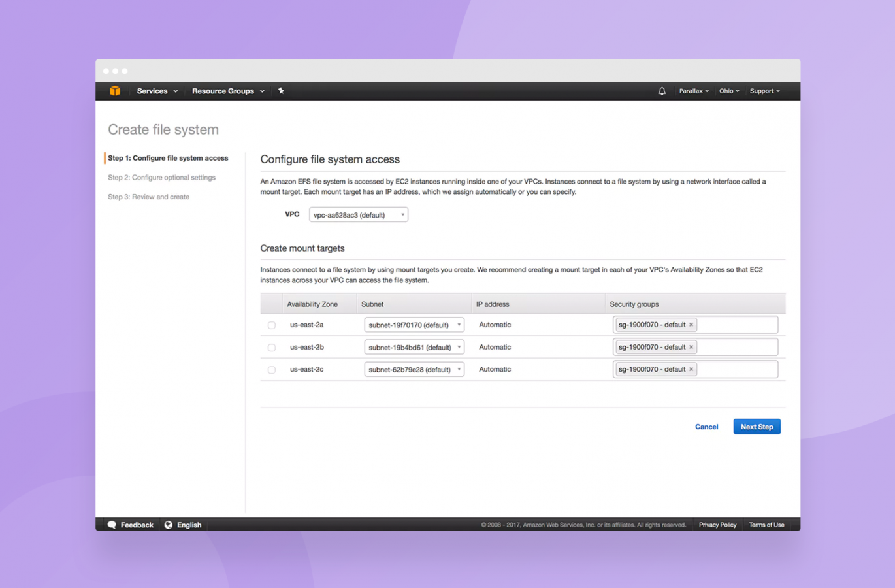Click the globe language icon
Image resolution: width=895 pixels, height=588 pixels.
point(169,525)
